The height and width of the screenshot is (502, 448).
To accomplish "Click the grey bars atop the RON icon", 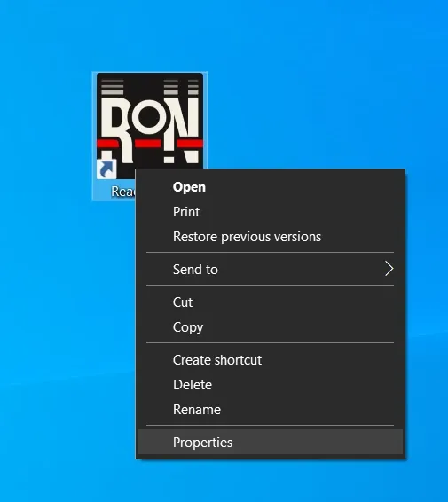I will pos(112,87).
